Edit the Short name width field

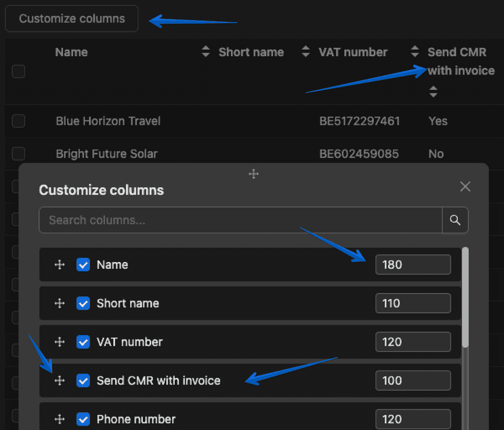pyautogui.click(x=413, y=303)
